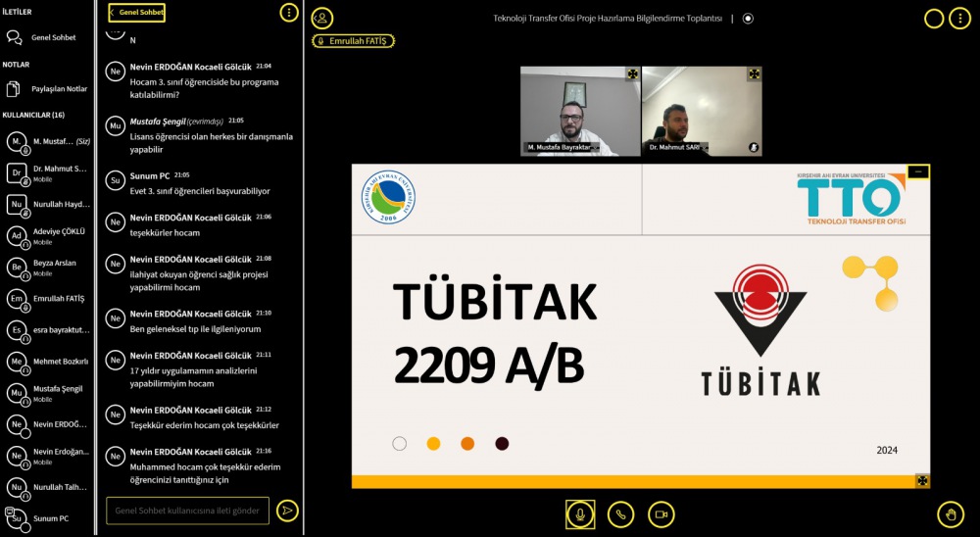Click Mustafa Şengil's name on the 21:05 message
980x537 pixels.
point(158,122)
